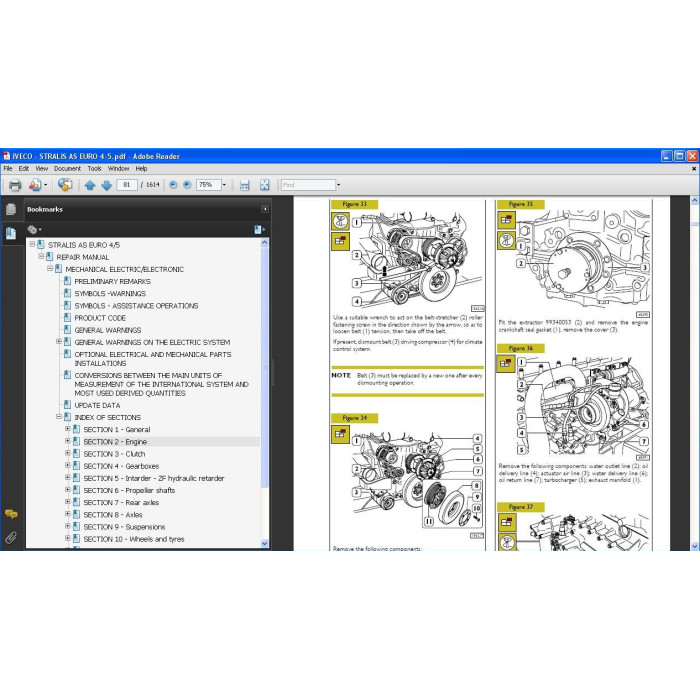Open the Window menu

pos(118,169)
